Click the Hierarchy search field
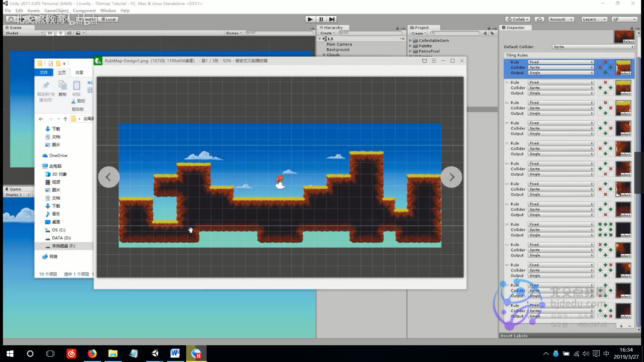644x362 pixels. pyautogui.click(x=371, y=33)
